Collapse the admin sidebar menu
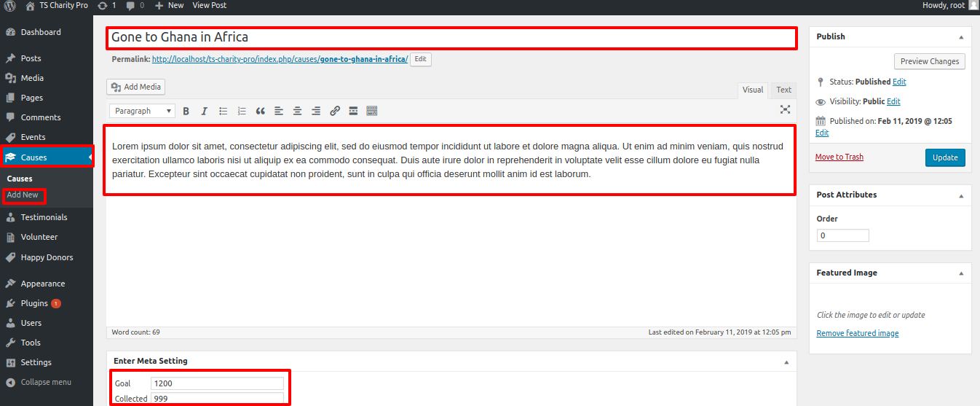This screenshot has width=980, height=406. (x=45, y=382)
